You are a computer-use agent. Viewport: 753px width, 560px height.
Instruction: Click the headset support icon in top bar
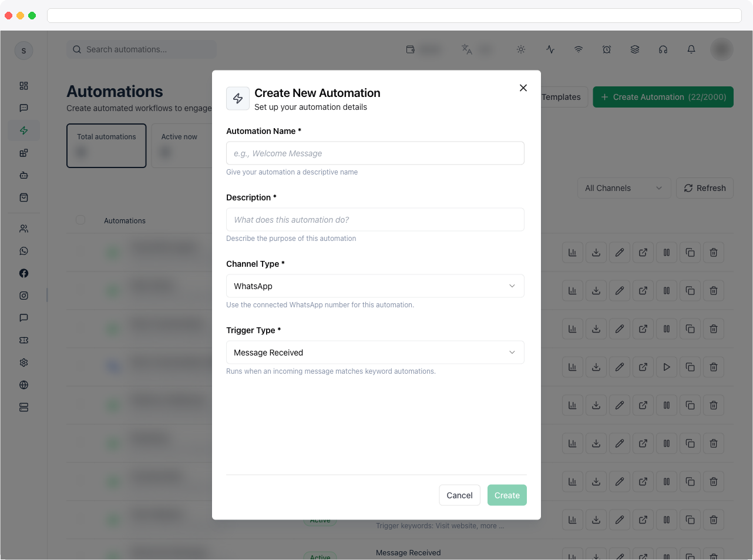click(663, 49)
